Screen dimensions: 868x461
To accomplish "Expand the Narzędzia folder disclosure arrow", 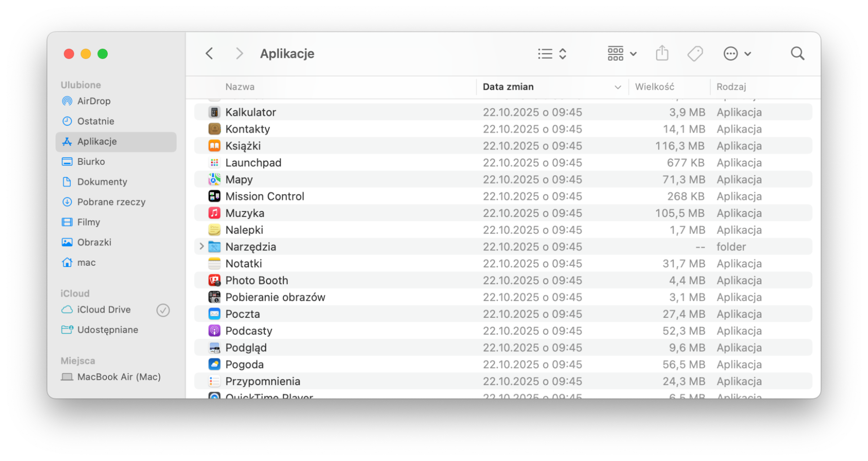I will tap(201, 247).
